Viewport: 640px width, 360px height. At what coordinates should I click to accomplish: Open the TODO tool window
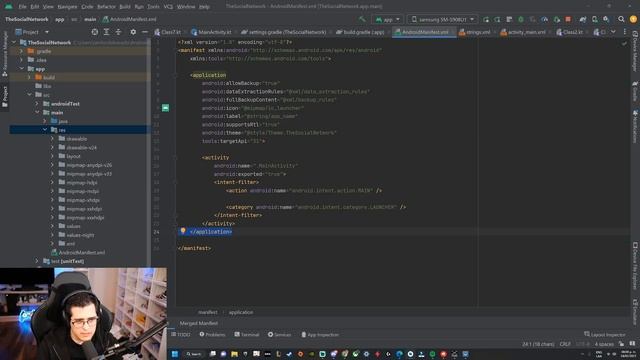click(x=181, y=335)
